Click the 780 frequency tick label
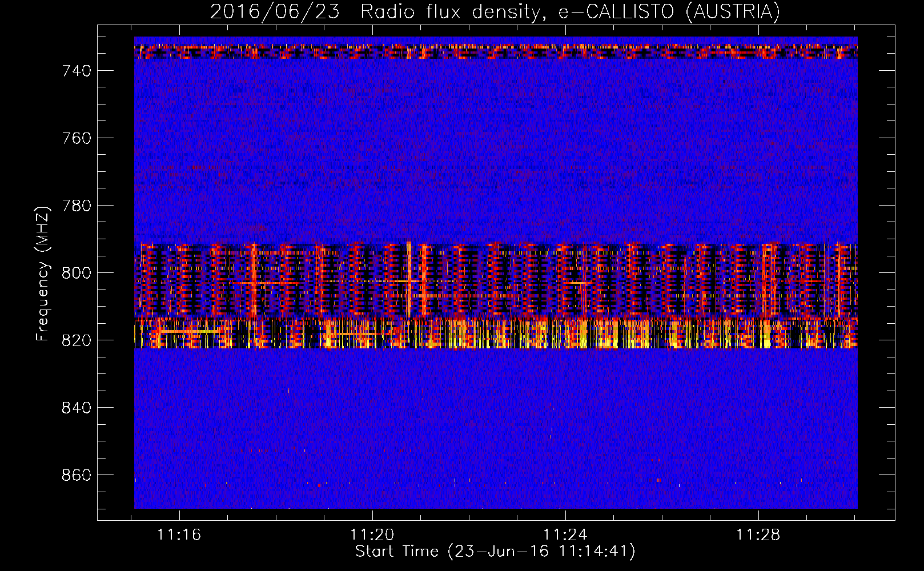Screen dimensions: 924x571 point(77,206)
